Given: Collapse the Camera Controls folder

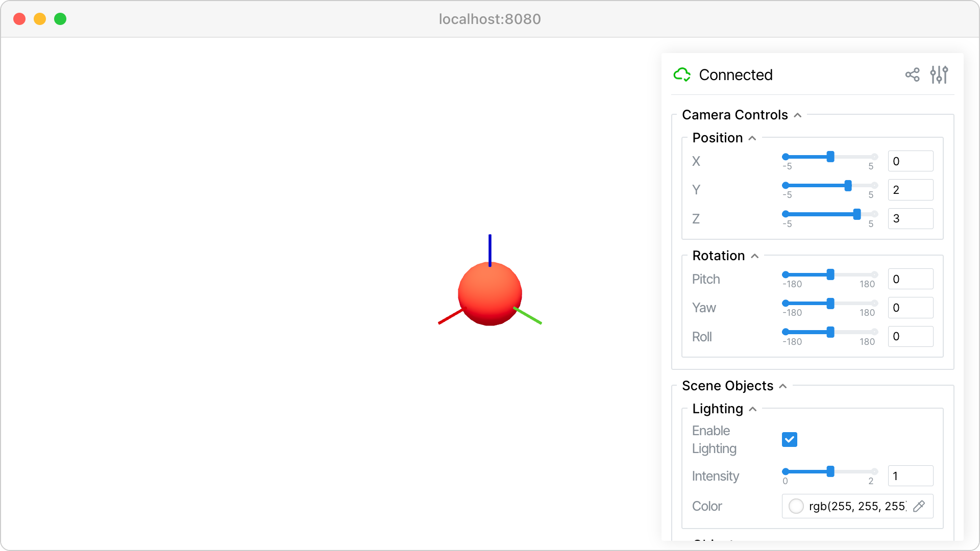Looking at the screenshot, I should coord(798,115).
